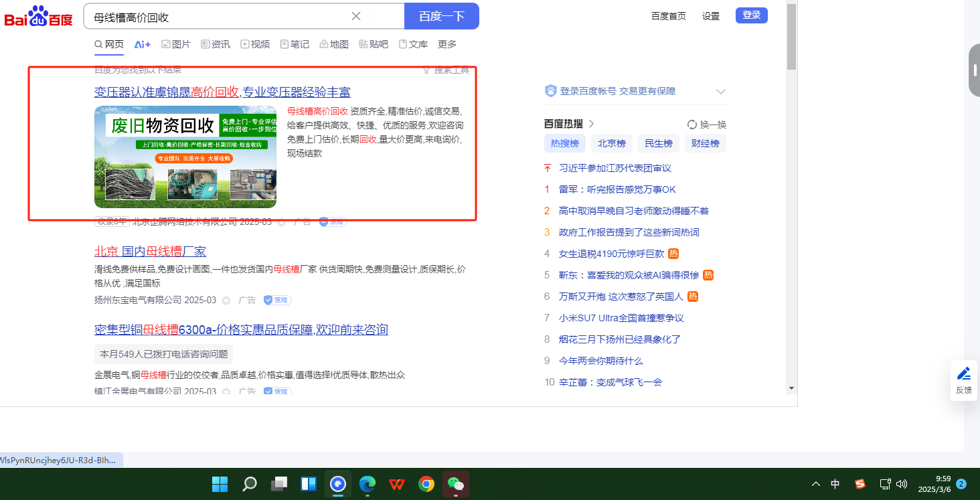Open the 更多 search categories menu
The width and height of the screenshot is (980, 500).
tap(446, 44)
